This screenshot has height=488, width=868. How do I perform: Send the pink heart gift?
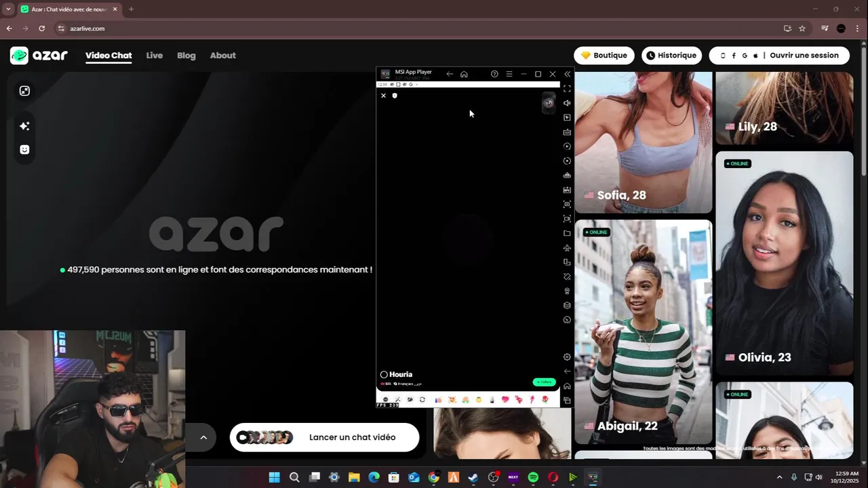pos(505,400)
